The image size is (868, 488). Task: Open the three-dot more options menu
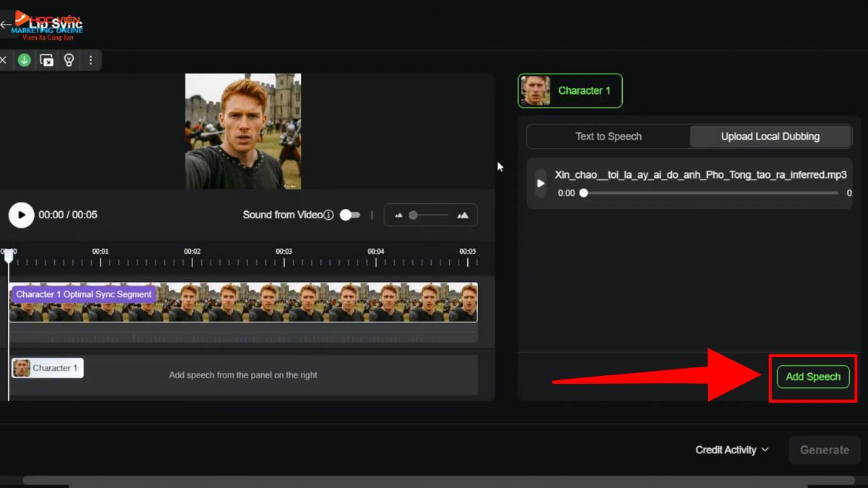pos(90,60)
